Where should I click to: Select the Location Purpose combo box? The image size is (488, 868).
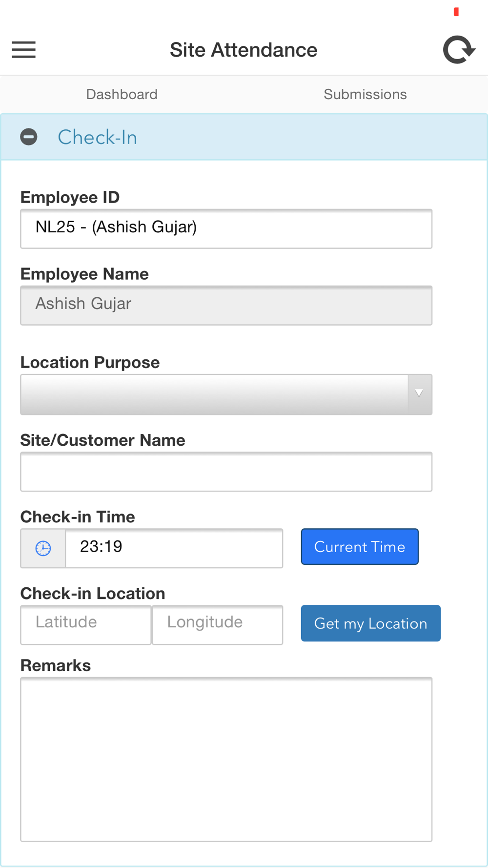[x=226, y=394]
